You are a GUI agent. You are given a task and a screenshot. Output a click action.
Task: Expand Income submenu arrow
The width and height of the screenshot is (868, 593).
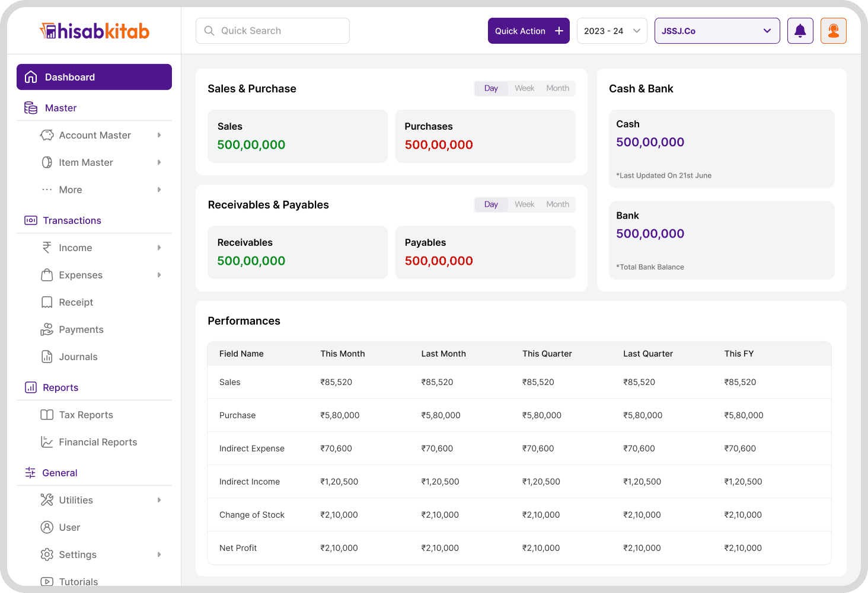(159, 248)
